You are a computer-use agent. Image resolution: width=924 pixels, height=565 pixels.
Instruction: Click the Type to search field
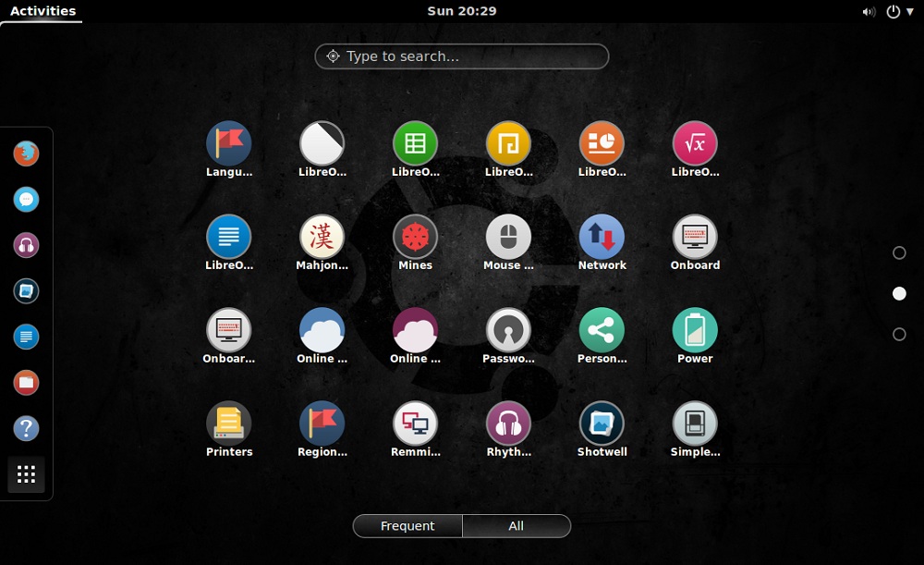tap(461, 56)
